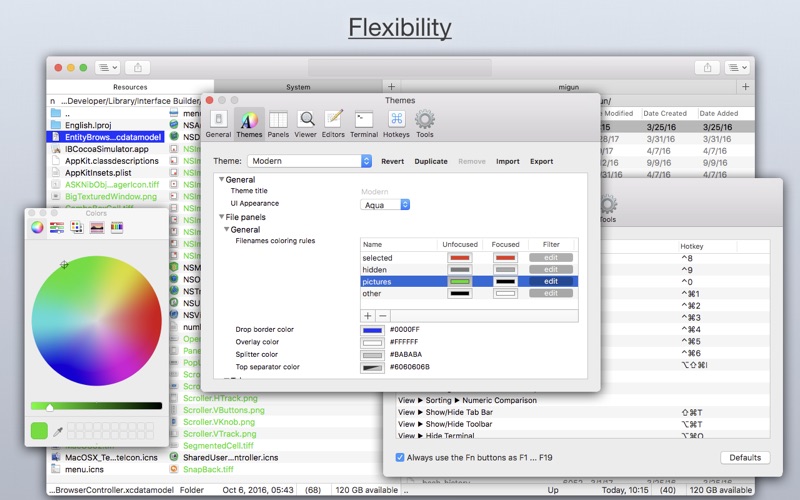This screenshot has width=800, height=500.
Task: Switch to the System tab
Action: (x=298, y=87)
